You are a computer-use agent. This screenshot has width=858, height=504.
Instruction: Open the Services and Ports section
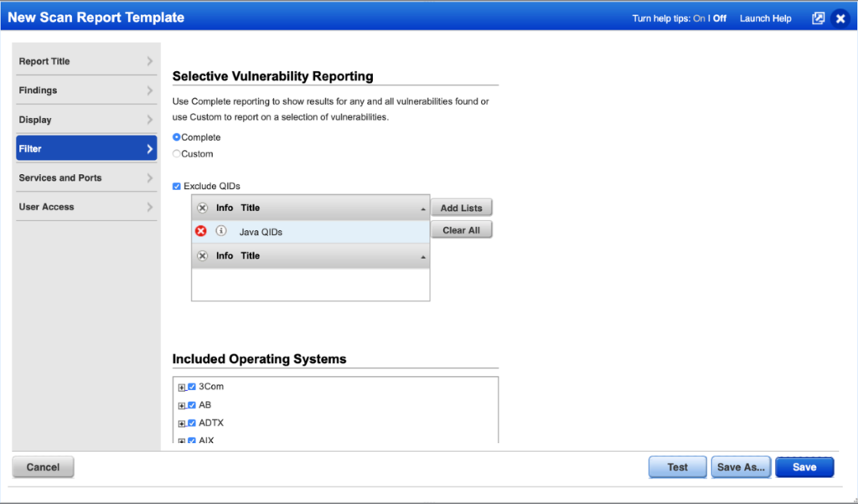[x=86, y=177]
